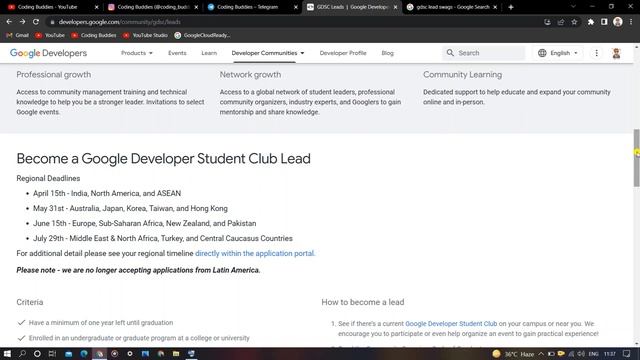Open the English language selector

(x=558, y=53)
